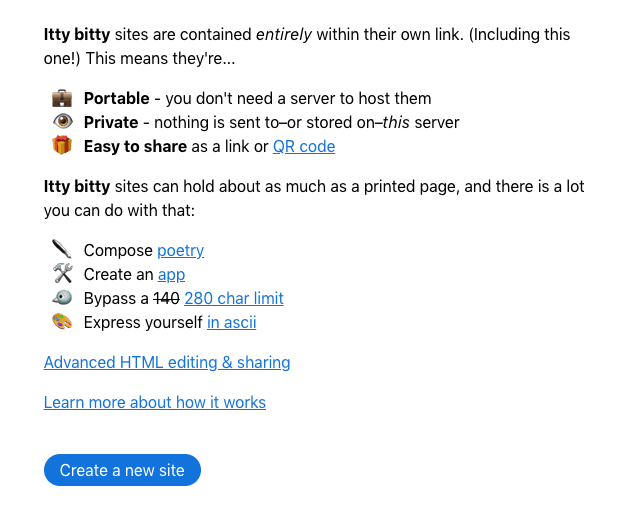Click the bold Portable heading text
The width and height of the screenshot is (626, 512).
point(117,99)
